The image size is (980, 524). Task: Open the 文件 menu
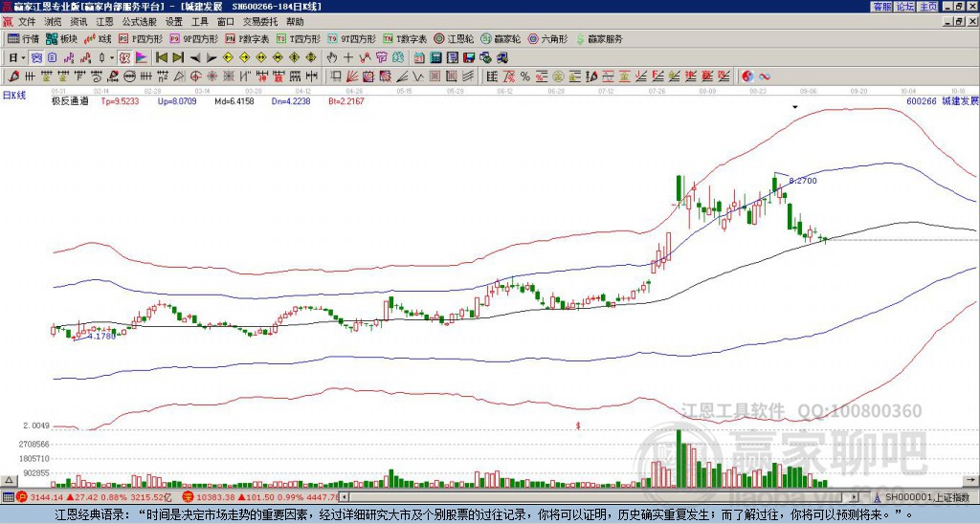pyautogui.click(x=26, y=22)
